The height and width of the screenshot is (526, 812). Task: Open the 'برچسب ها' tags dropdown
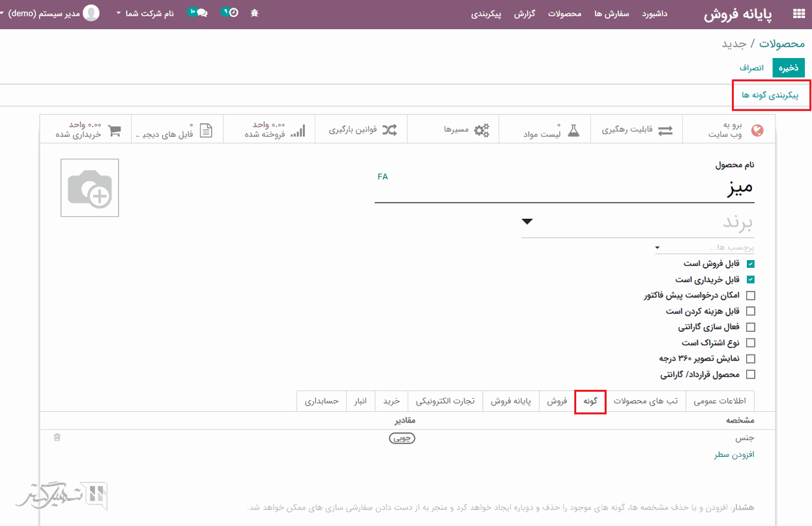point(658,248)
